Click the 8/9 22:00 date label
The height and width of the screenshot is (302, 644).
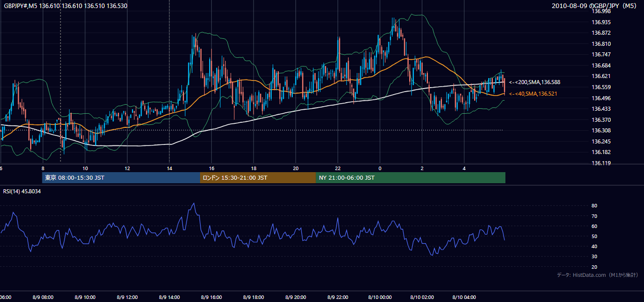tap(338, 297)
